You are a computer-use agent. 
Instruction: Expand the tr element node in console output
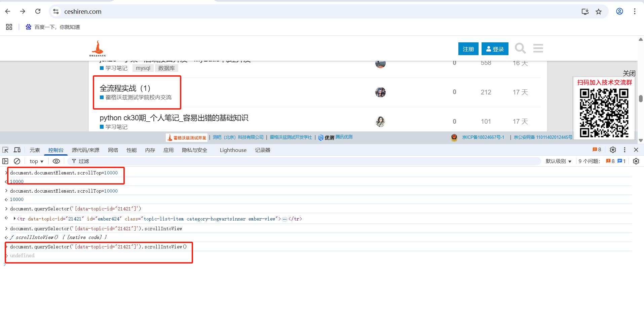(x=14, y=219)
